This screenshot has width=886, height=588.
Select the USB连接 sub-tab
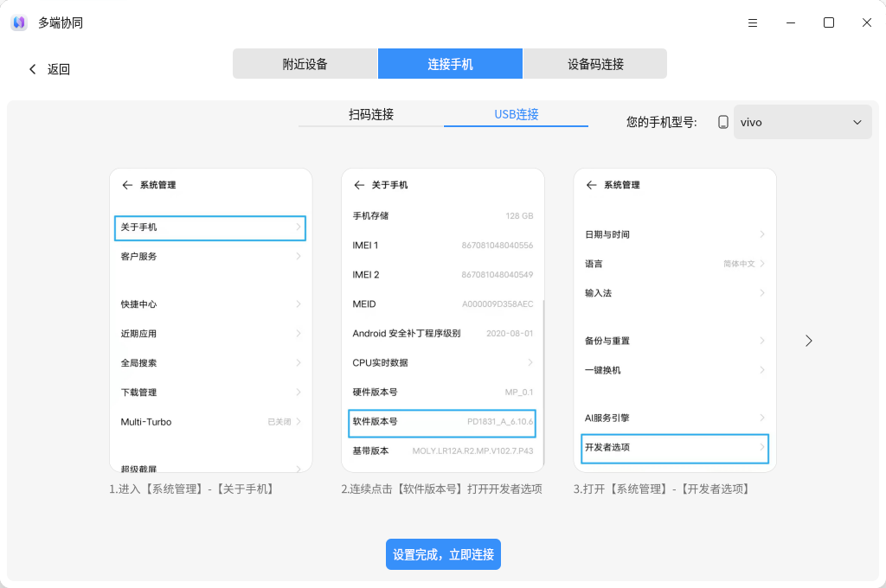point(517,115)
